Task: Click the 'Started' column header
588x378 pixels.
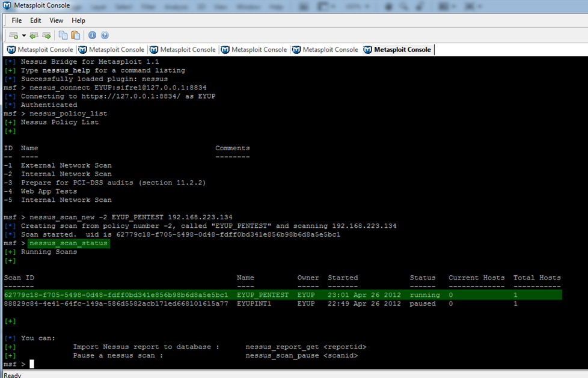Action: (343, 278)
